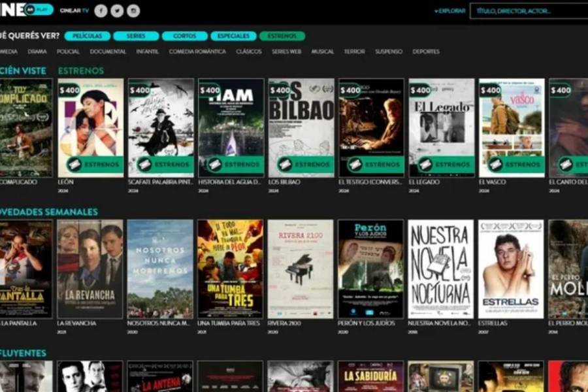The height and width of the screenshot is (392, 588).
Task: Choose the Clásicos genre
Action: (x=249, y=52)
